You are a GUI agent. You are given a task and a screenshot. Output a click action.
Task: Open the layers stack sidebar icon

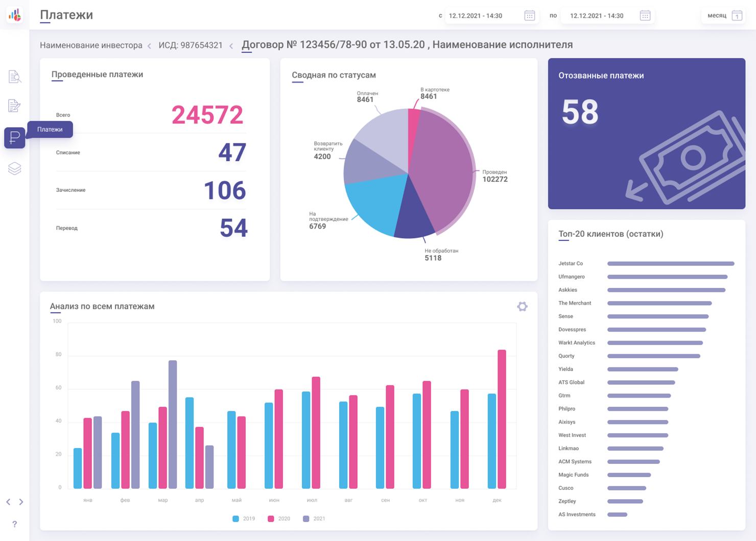coord(15,168)
